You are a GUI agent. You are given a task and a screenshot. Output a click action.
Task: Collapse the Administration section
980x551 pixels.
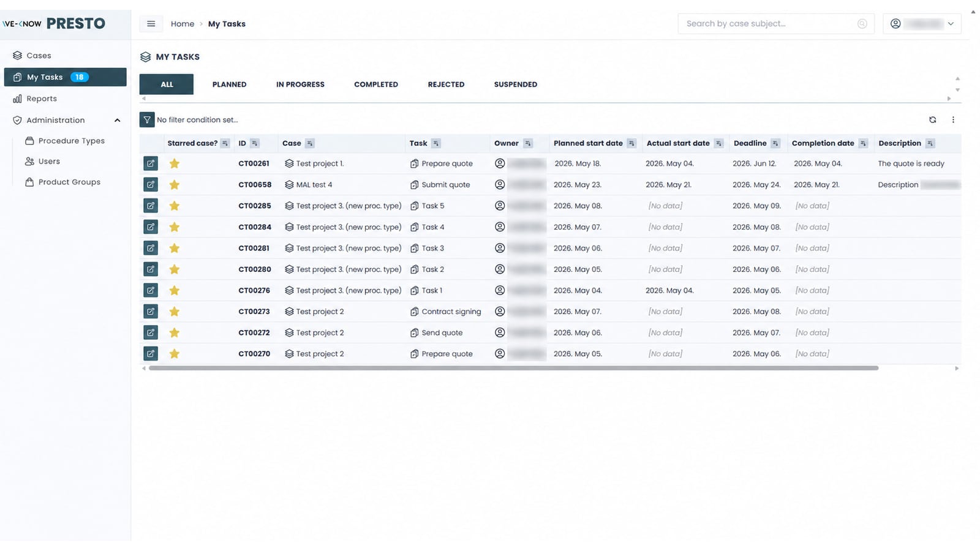tap(117, 121)
